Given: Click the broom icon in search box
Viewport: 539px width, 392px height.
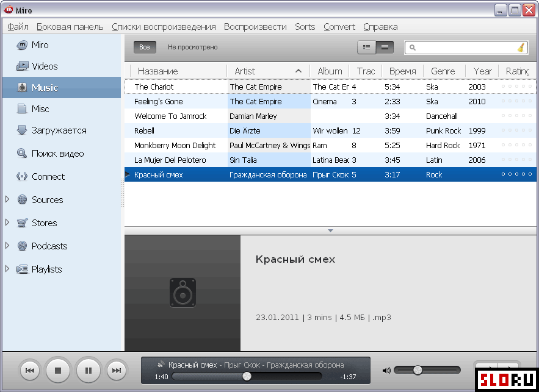Looking at the screenshot, I should pyautogui.click(x=521, y=48).
